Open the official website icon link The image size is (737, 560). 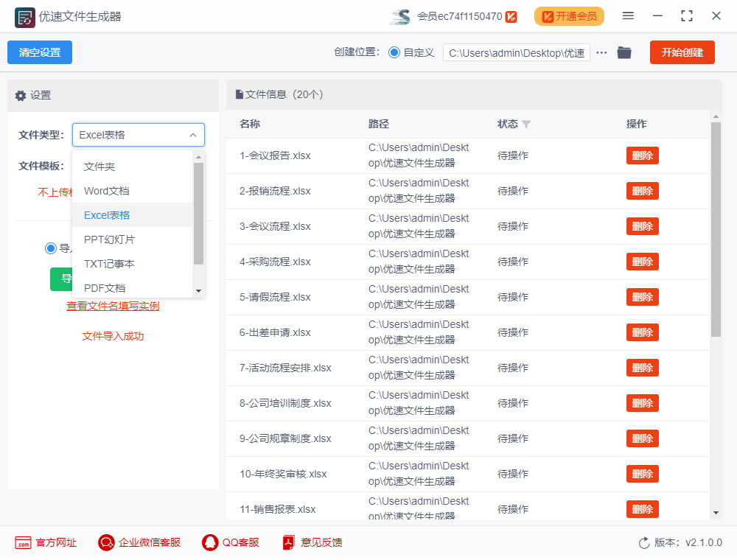click(x=23, y=543)
